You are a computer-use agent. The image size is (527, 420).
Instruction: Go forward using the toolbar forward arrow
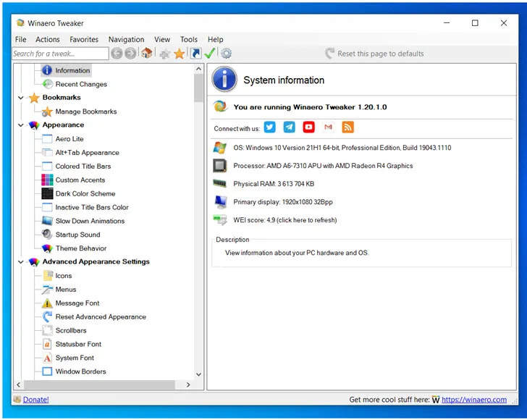coord(130,53)
